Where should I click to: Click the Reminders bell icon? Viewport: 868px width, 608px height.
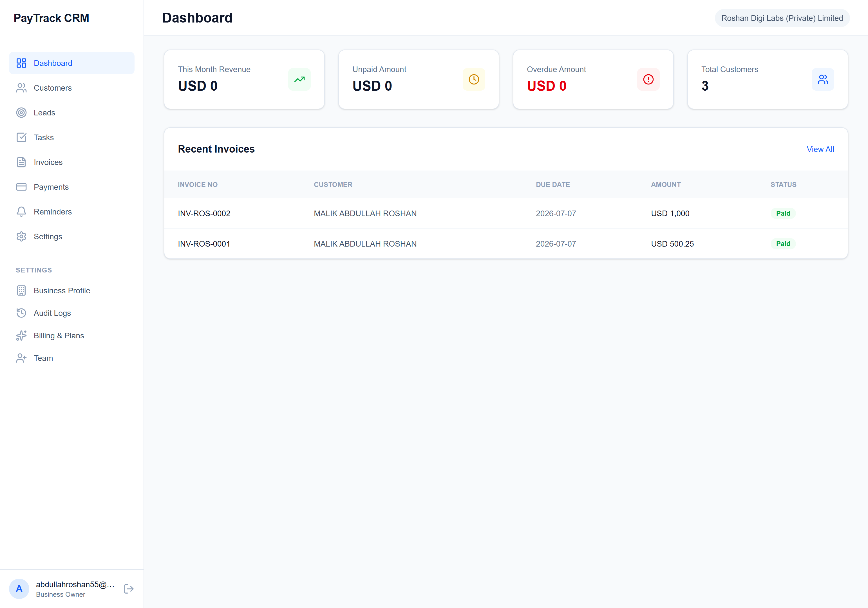(x=21, y=212)
